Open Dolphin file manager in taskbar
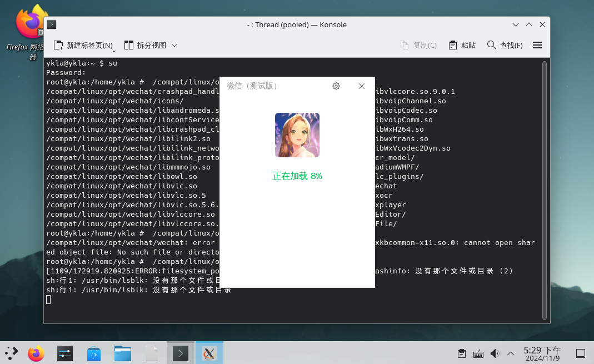Viewport: 594px width, 364px height. click(x=123, y=353)
